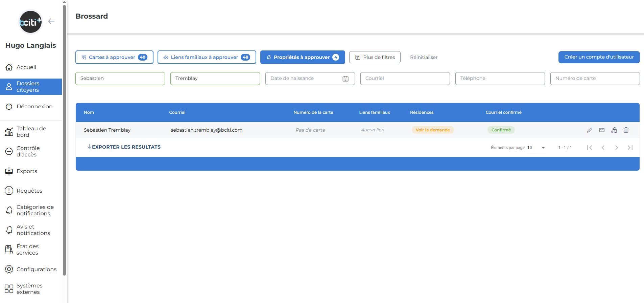This screenshot has height=303, width=644.
Task: Expand Plus de filtres options
Action: 375,57
